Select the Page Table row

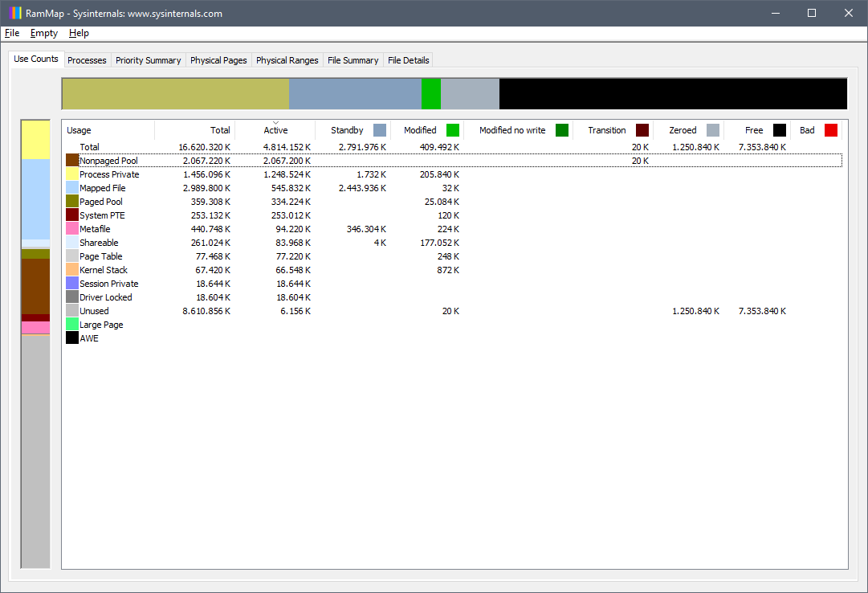(x=452, y=256)
